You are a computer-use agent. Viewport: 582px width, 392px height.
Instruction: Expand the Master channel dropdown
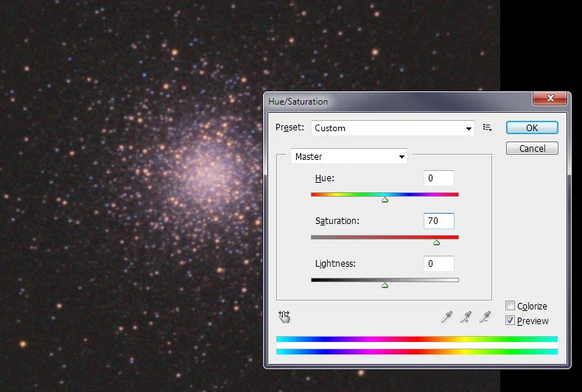coord(349,156)
